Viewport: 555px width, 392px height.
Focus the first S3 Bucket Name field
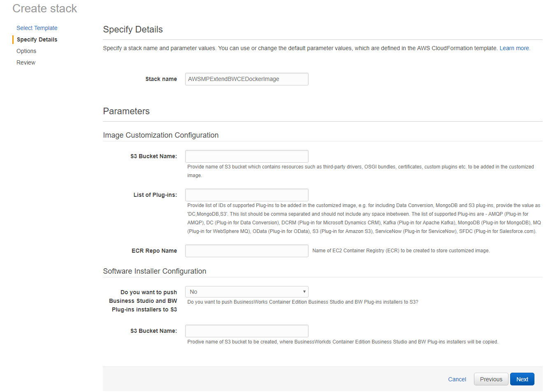[x=246, y=156]
